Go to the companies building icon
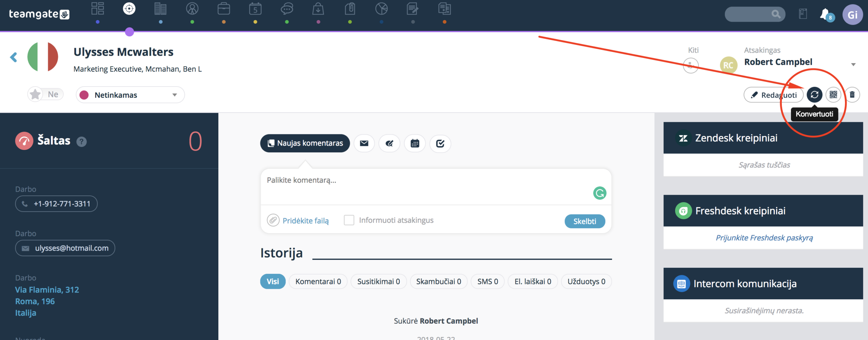This screenshot has height=340, width=868. click(x=160, y=9)
